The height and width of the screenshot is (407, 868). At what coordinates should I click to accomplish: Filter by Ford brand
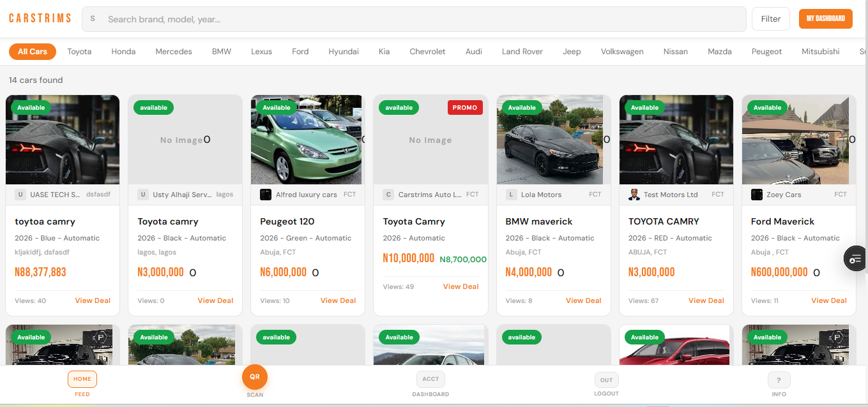300,52
